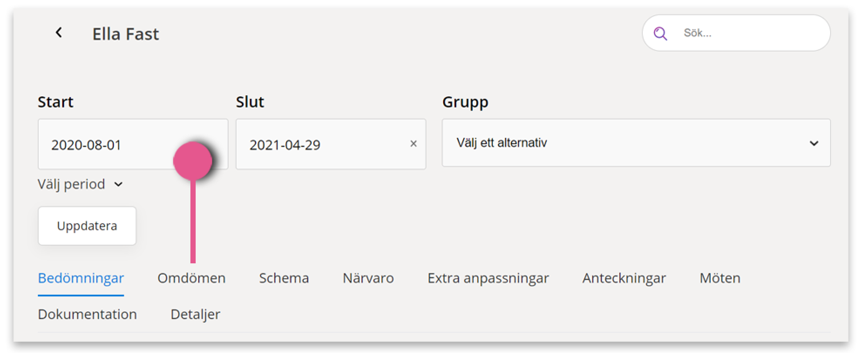Open the Möten tab

720,278
